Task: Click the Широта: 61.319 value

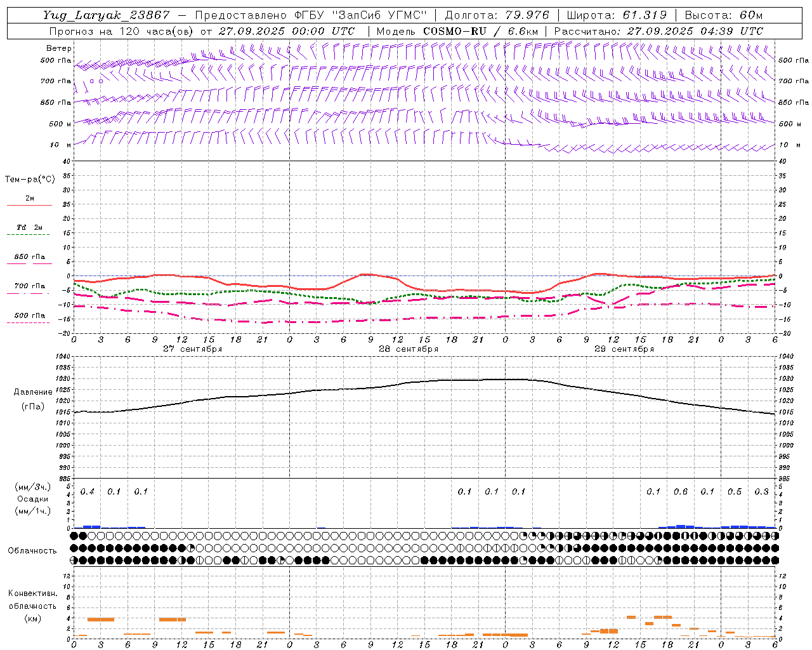Action: tap(617, 15)
